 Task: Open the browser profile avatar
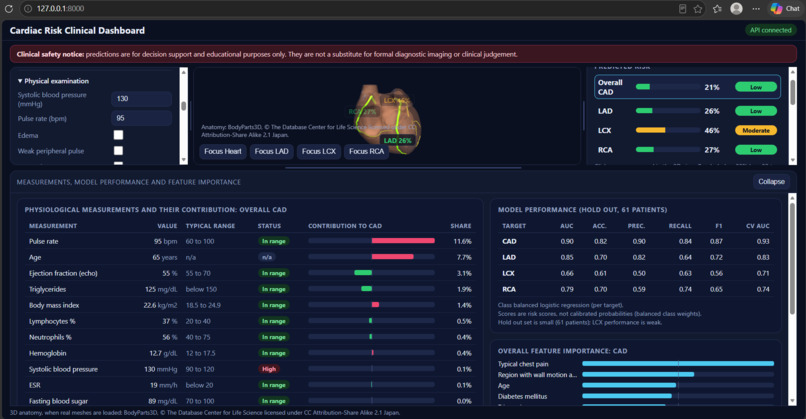coord(737,9)
